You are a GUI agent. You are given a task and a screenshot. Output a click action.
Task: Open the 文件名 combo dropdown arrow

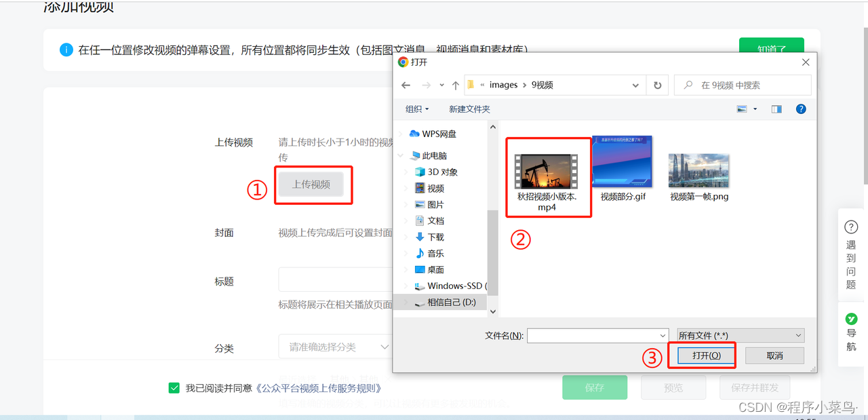(663, 335)
